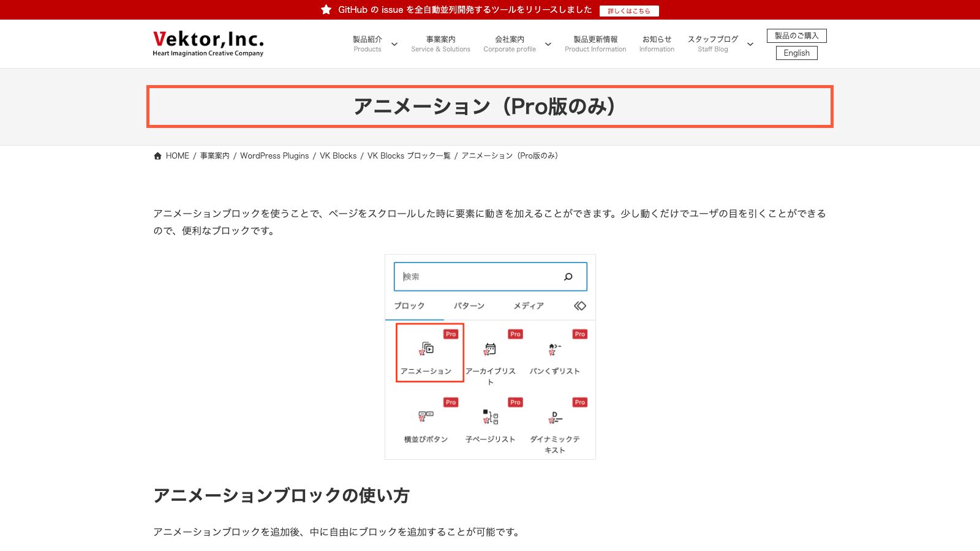The height and width of the screenshot is (551, 980).
Task: Click the Pro badge on アニメーション block
Action: (x=451, y=334)
